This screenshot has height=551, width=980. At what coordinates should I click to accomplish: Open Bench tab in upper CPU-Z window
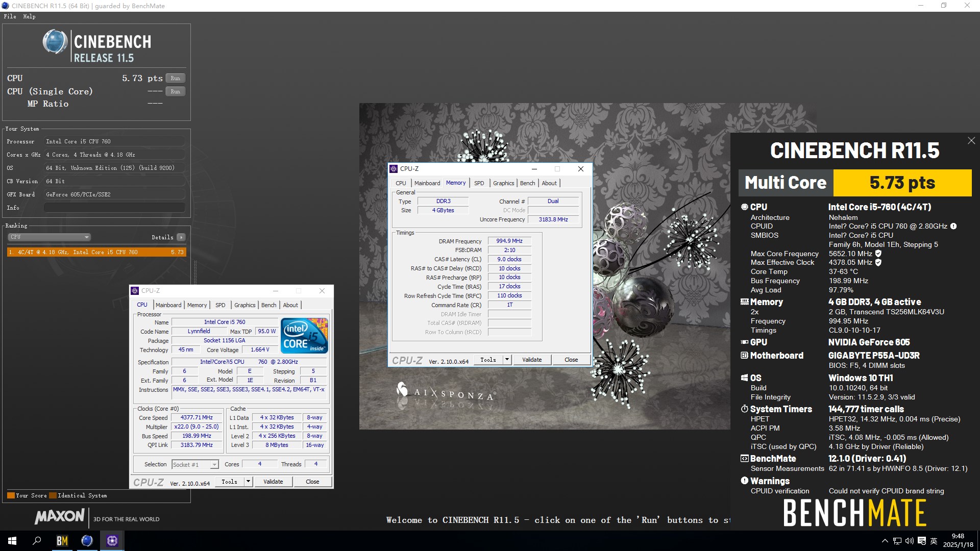pyautogui.click(x=528, y=183)
